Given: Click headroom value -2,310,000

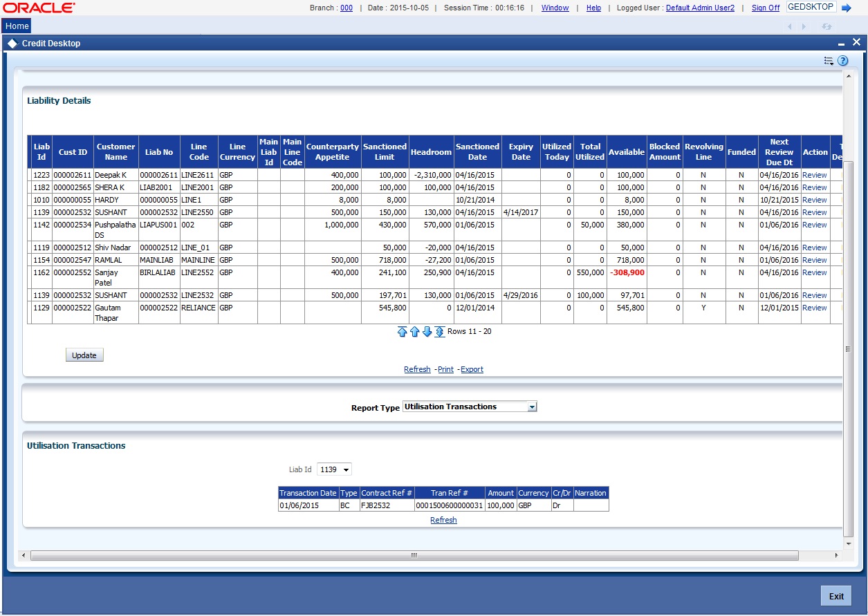Looking at the screenshot, I should [431, 175].
